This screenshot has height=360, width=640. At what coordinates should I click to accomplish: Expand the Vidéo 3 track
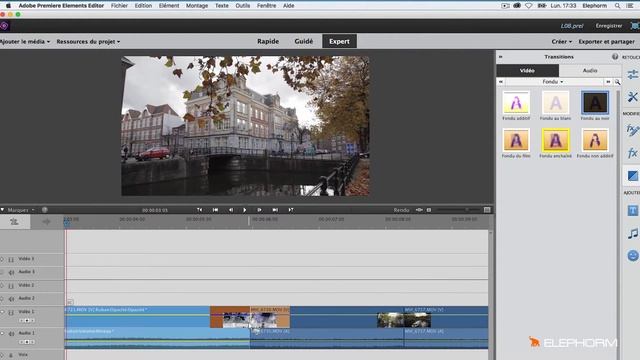pos(2,259)
